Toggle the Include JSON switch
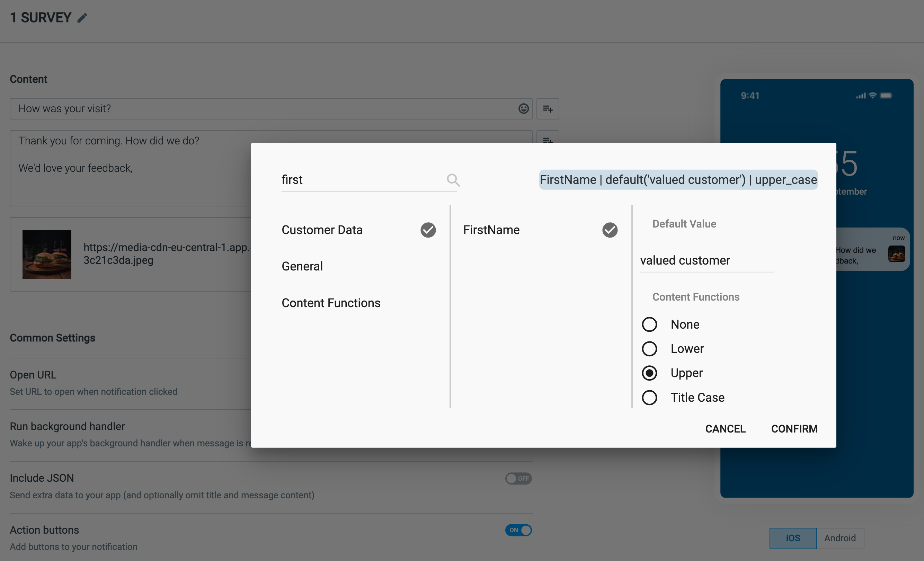This screenshot has width=924, height=561. point(518,479)
